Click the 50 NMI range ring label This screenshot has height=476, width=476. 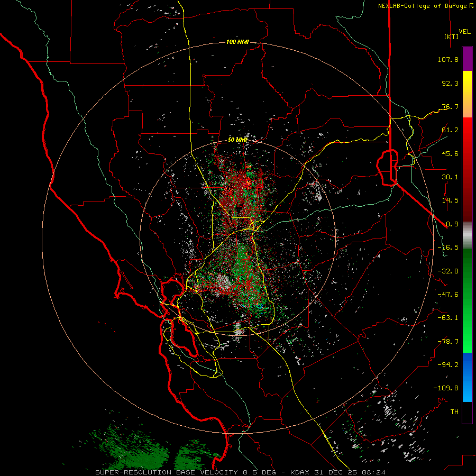[x=237, y=140]
